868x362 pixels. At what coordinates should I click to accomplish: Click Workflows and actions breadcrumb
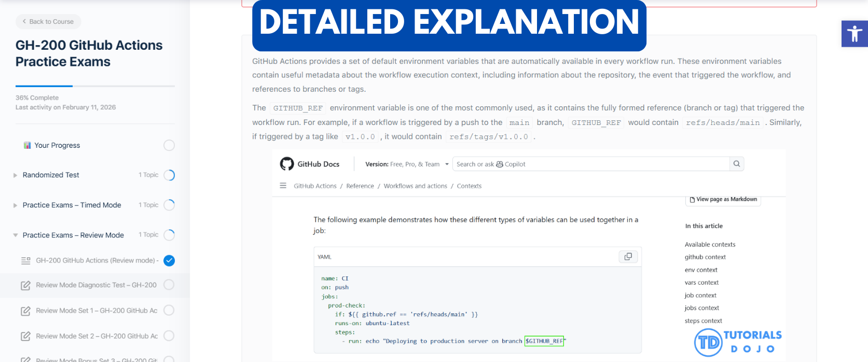415,186
